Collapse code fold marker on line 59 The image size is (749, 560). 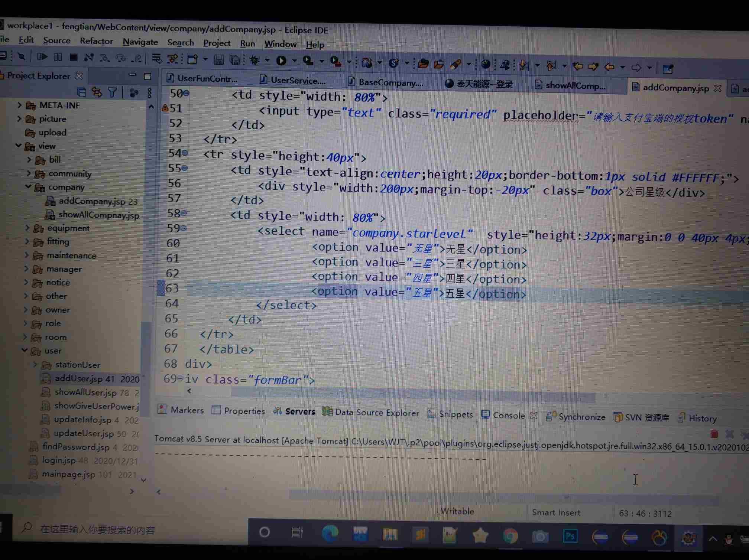click(x=184, y=228)
